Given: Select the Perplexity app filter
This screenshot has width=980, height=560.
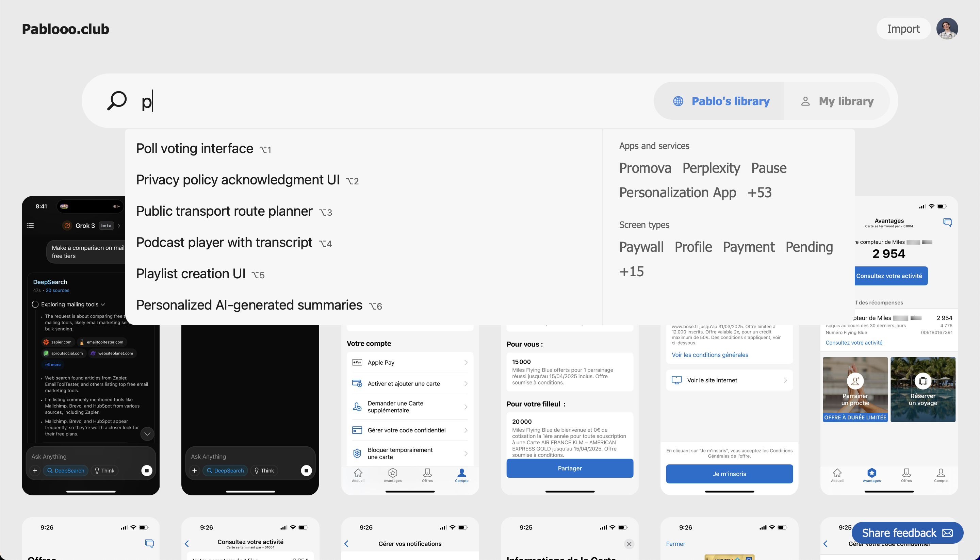Looking at the screenshot, I should 711,168.
